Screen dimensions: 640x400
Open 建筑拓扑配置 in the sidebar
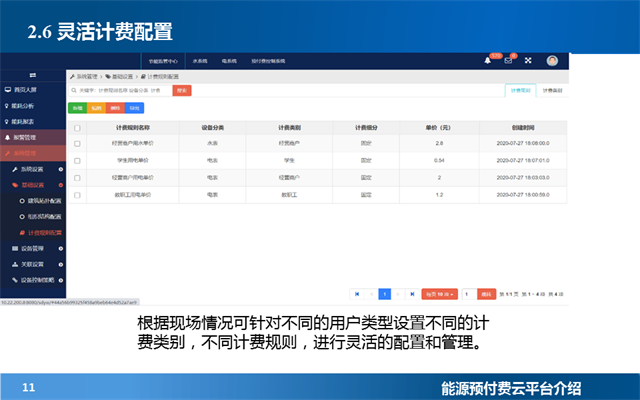point(44,201)
